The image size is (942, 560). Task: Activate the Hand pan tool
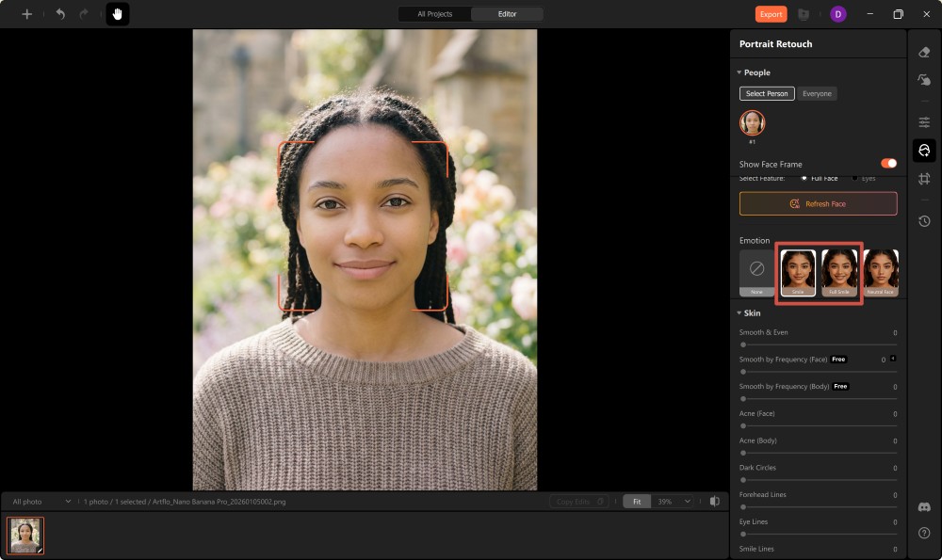[118, 14]
